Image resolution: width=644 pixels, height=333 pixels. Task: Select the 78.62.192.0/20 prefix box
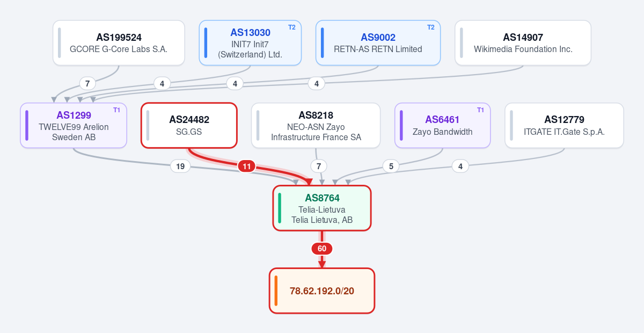coord(322,291)
